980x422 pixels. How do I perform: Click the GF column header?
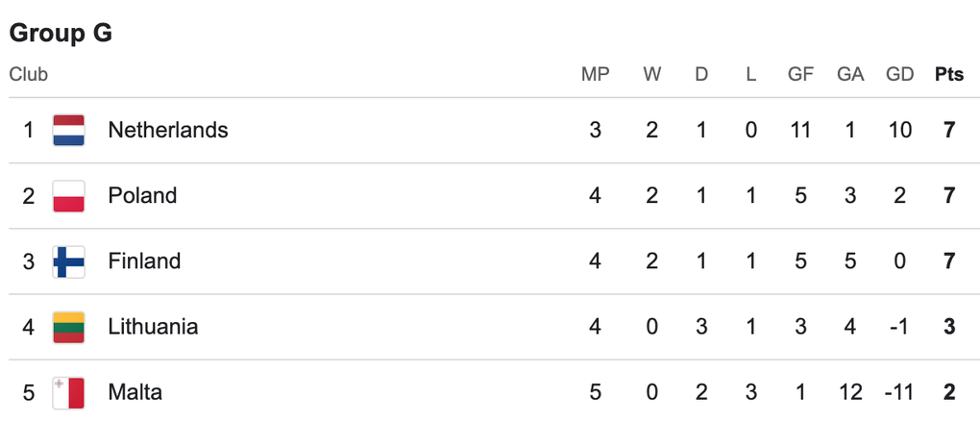coord(800,75)
